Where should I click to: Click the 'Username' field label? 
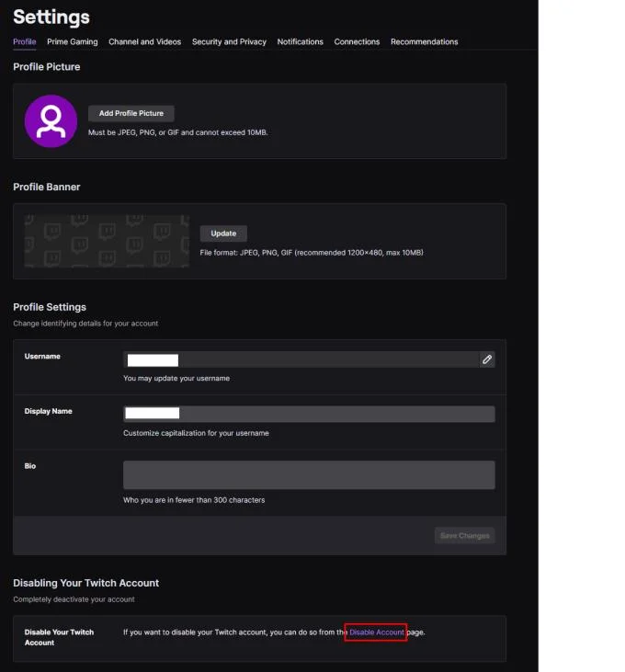pos(42,357)
